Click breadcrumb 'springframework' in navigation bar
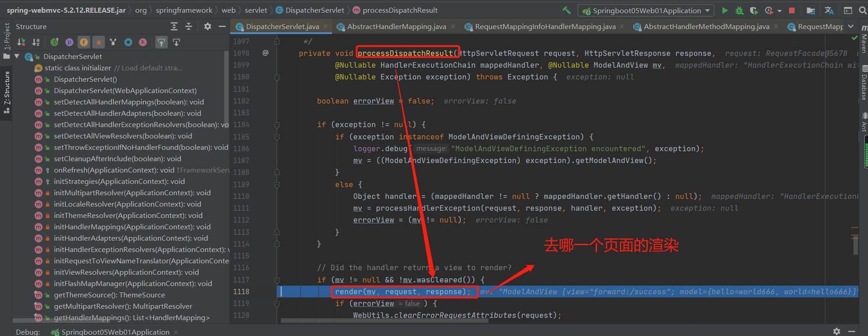This screenshot has height=336, width=868. [x=184, y=10]
